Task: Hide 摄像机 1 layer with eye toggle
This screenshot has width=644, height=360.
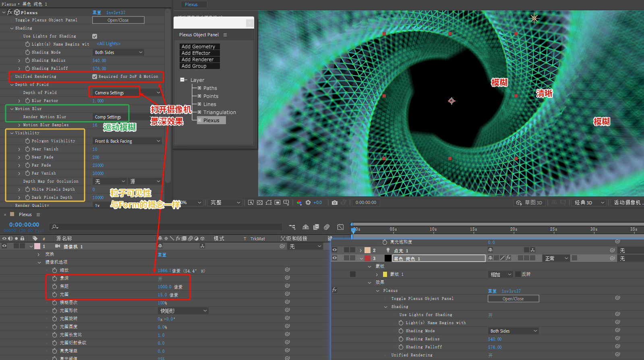Action: coord(4,246)
